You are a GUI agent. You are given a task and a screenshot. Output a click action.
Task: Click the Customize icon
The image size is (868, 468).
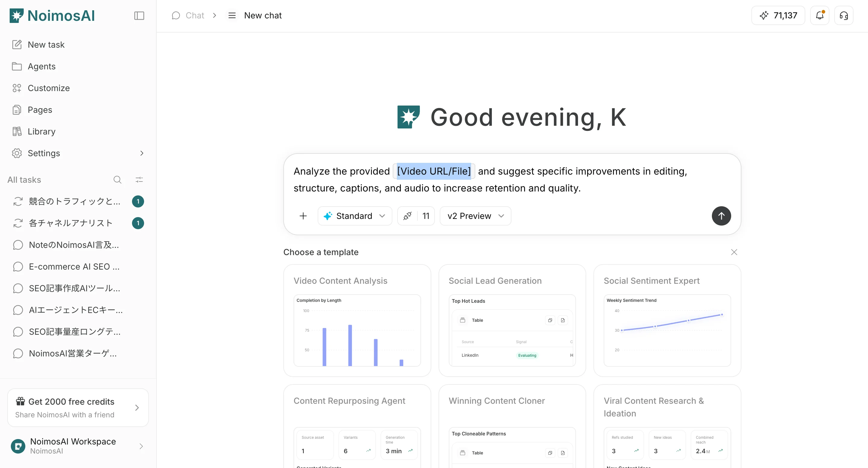pyautogui.click(x=17, y=88)
